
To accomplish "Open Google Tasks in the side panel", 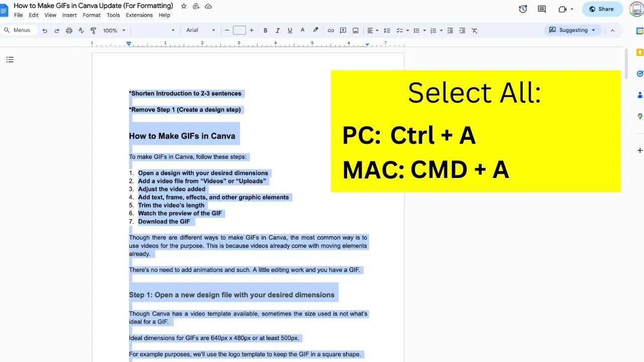I will coord(639,73).
